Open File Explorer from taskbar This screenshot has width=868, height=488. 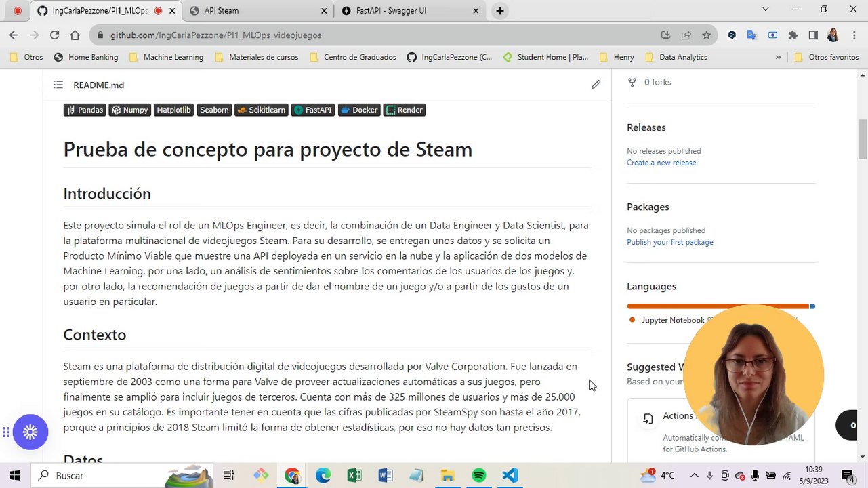click(447, 475)
